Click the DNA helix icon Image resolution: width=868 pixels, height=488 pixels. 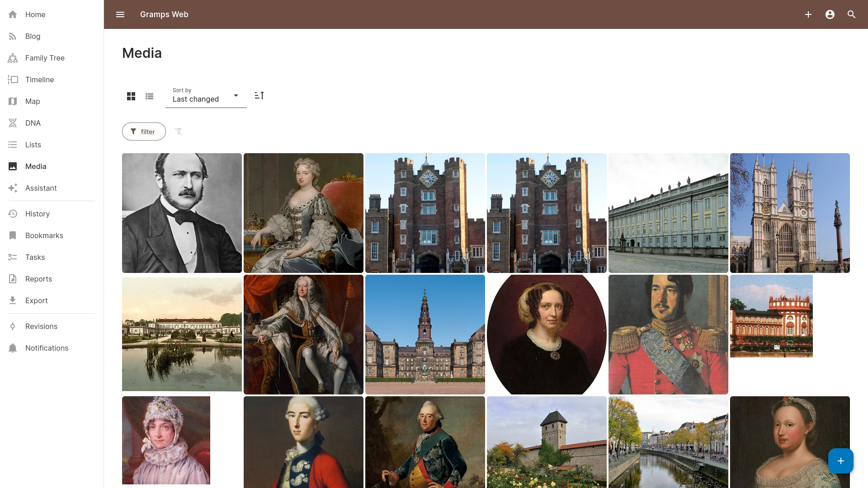point(13,123)
